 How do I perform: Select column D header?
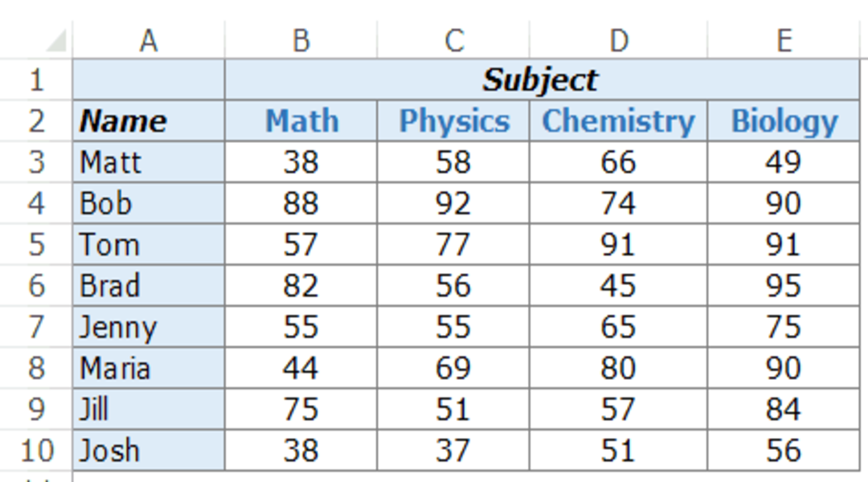click(x=618, y=40)
